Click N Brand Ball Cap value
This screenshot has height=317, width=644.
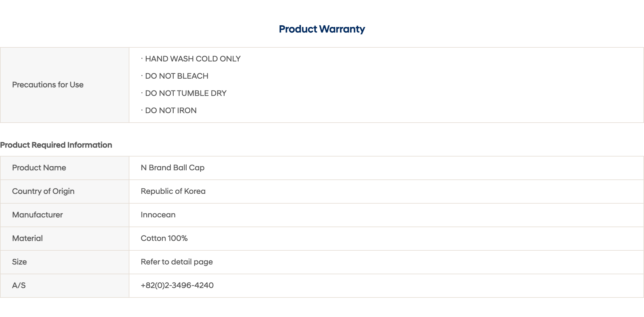pos(172,168)
